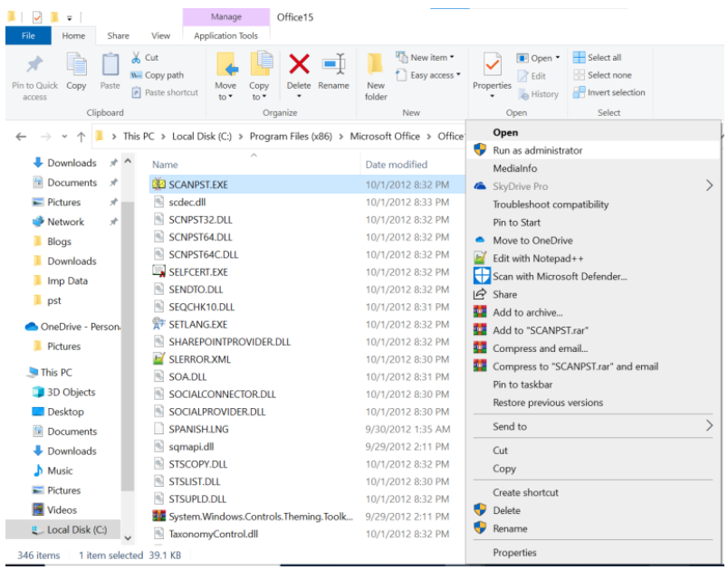The image size is (728, 570).
Task: Switch to the Share tab
Action: 118,35
